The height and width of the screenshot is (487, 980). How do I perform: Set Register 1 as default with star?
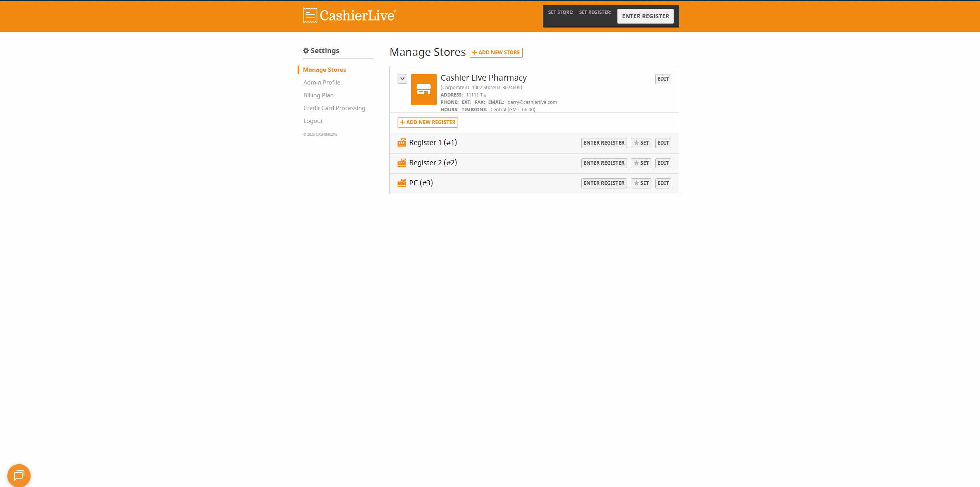641,143
